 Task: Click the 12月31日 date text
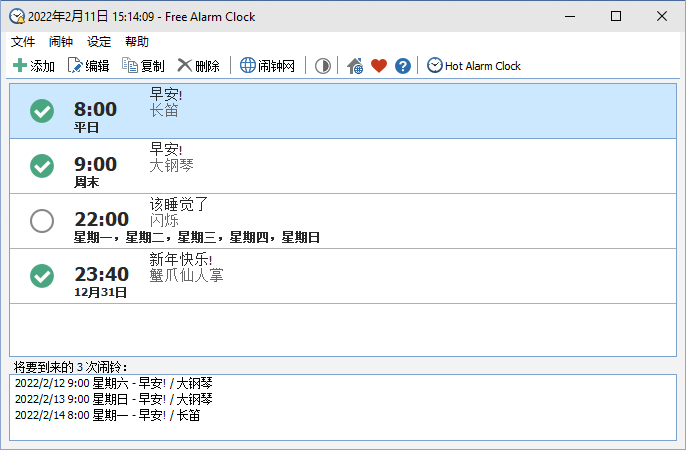point(101,292)
